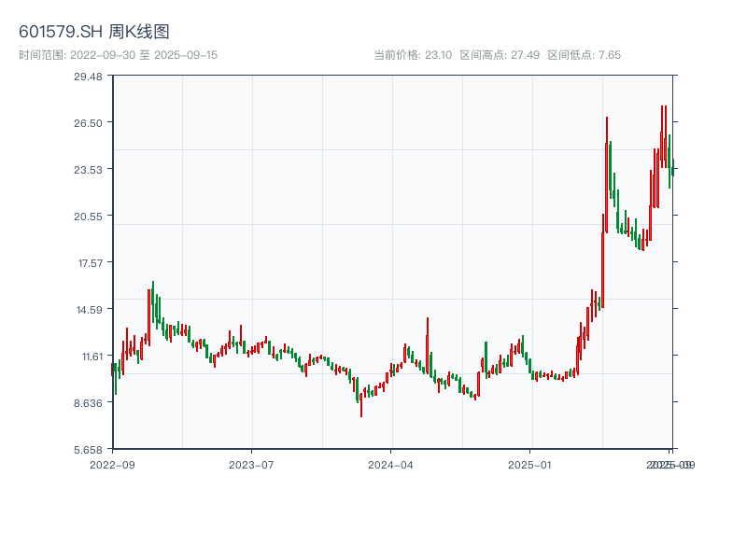Click the x-axis date label 2024-04
The height and width of the screenshot is (560, 747).
click(390, 465)
